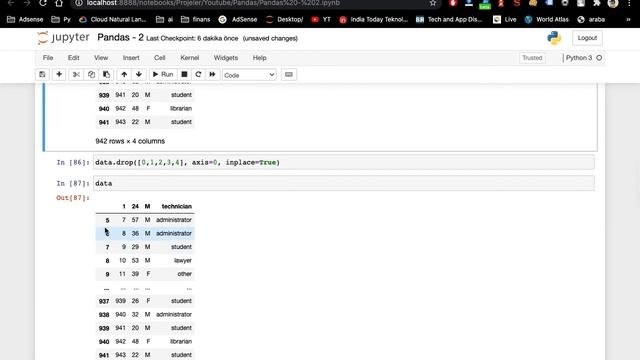Open the ai bookmark folder

pos(165,20)
